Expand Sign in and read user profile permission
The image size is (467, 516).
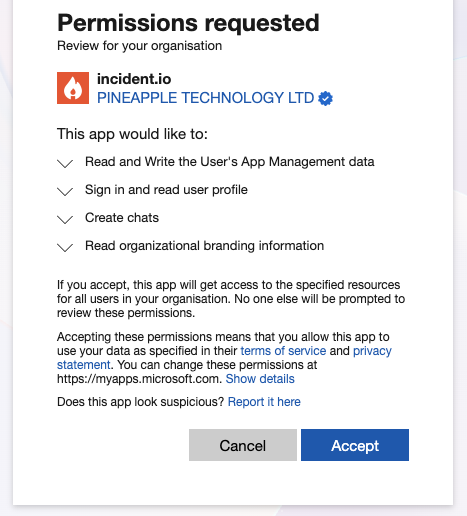click(x=65, y=191)
